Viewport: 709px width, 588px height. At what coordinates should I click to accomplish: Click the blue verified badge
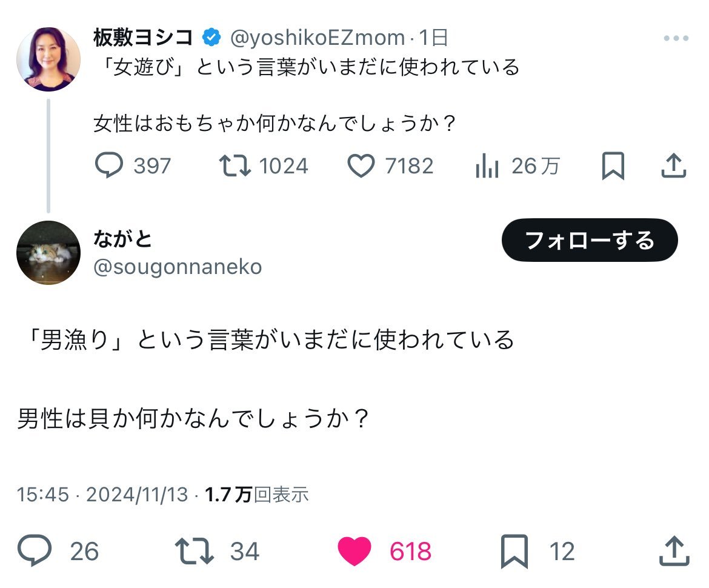point(211,38)
